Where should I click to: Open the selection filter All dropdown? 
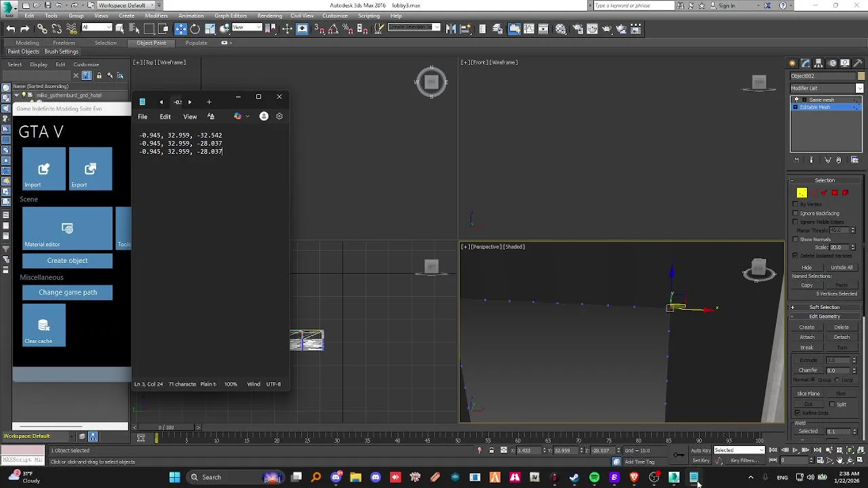[96, 28]
